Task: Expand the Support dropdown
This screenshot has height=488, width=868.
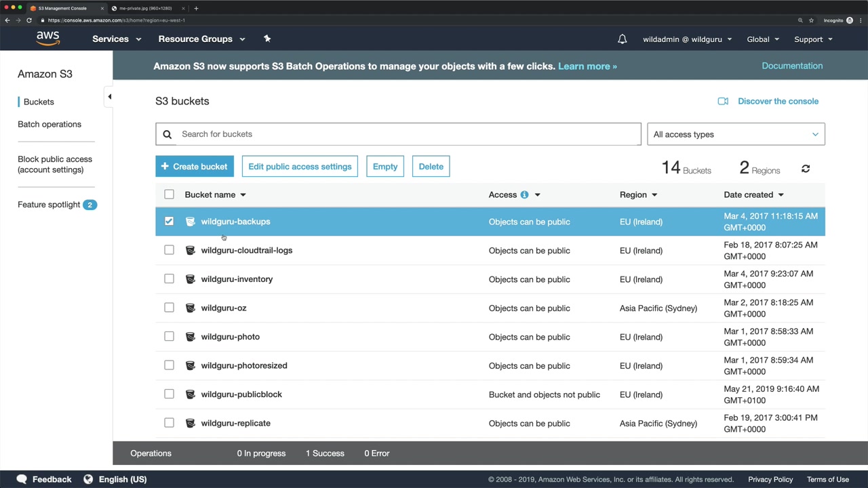Action: pos(813,39)
